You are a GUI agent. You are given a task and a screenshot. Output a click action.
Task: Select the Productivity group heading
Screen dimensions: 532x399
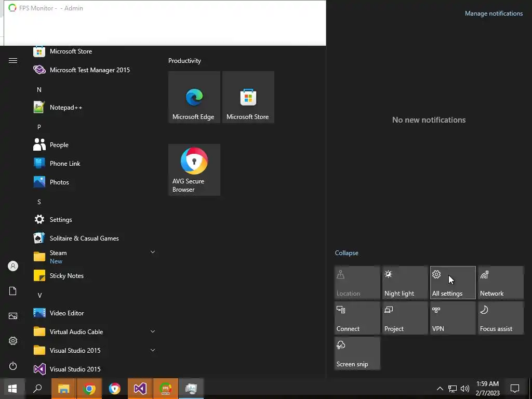click(x=184, y=61)
